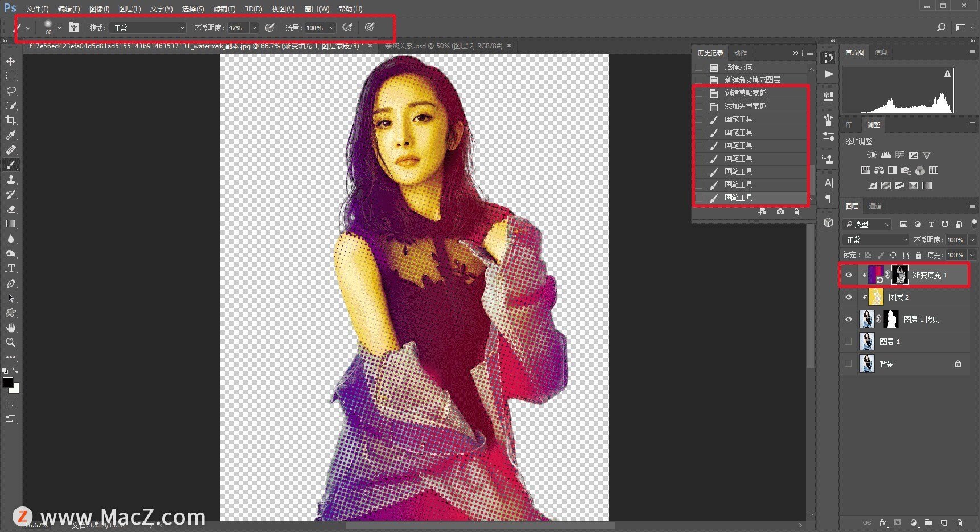This screenshot has height=532, width=980.
Task: Delete current state in History panel
Action: pos(796,212)
